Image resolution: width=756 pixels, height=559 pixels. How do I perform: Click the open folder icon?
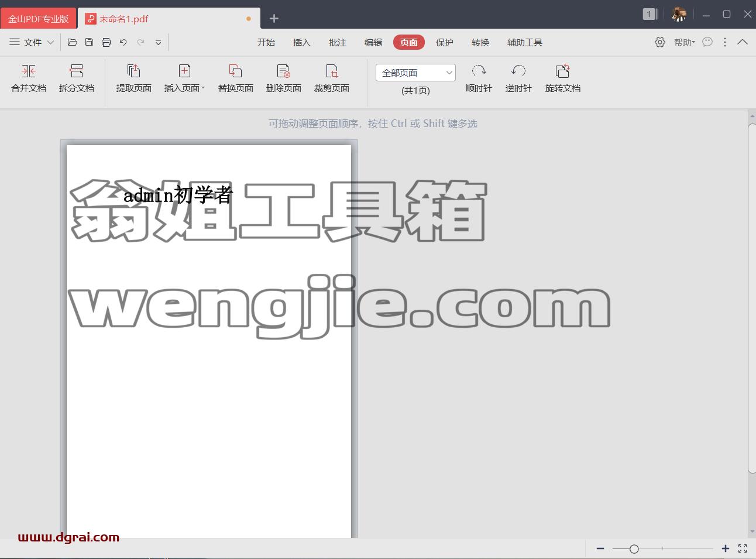pos(73,42)
